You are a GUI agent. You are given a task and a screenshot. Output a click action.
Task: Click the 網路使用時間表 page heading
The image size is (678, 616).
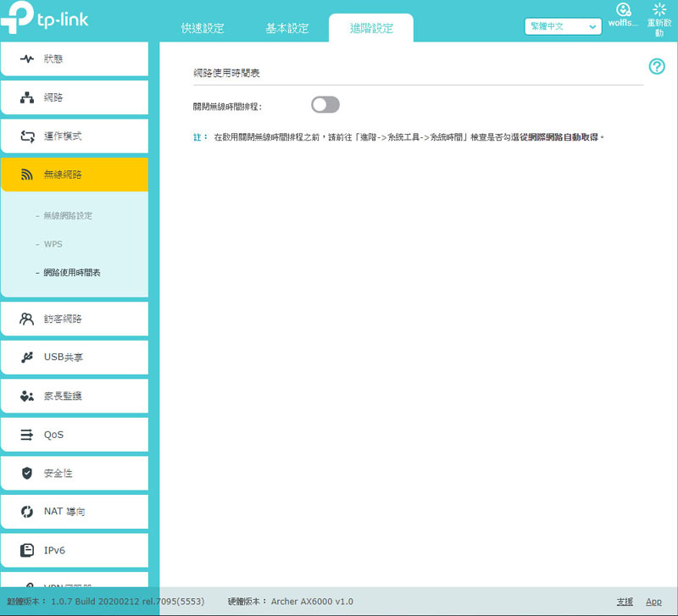point(226,73)
